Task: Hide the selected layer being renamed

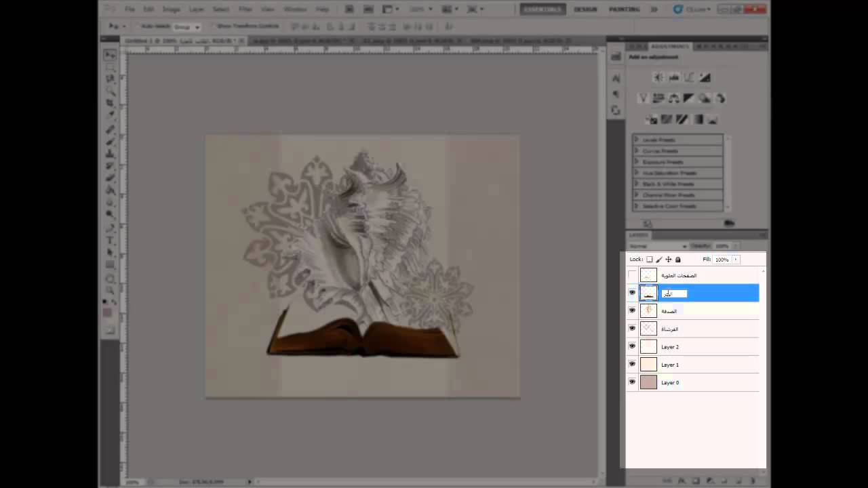Action: click(632, 293)
